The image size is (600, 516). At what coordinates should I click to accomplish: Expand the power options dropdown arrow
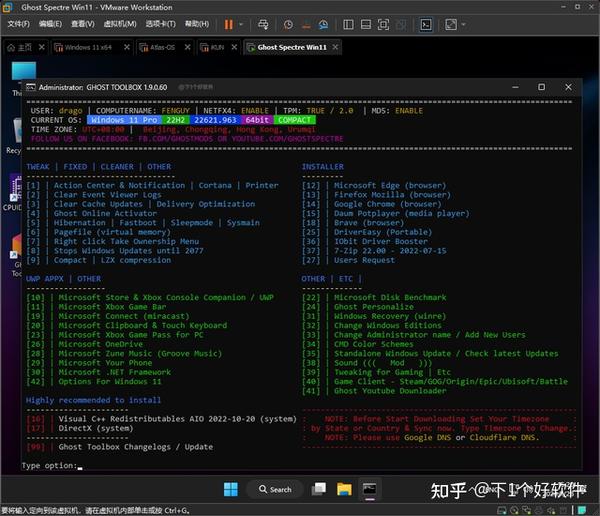click(241, 24)
